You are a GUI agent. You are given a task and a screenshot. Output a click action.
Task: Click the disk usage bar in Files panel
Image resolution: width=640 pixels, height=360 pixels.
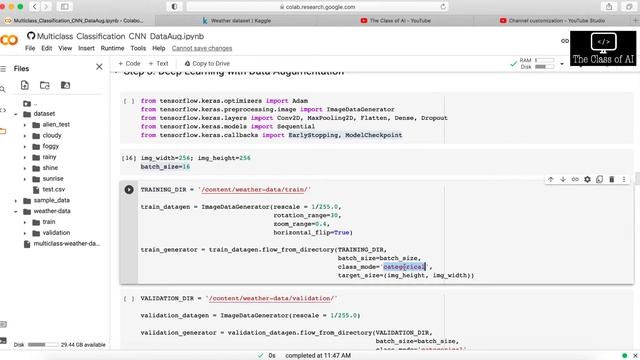(x=43, y=345)
